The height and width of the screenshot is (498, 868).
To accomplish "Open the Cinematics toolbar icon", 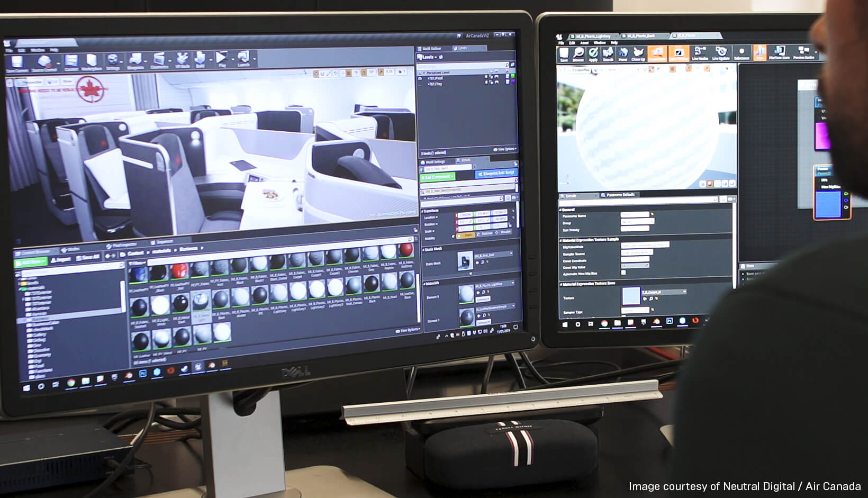I will pos(159,60).
